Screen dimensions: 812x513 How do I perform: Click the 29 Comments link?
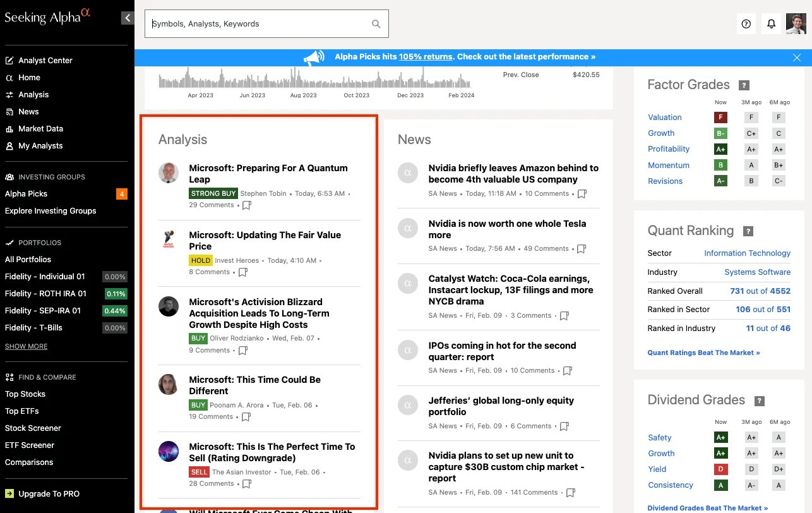coord(212,205)
